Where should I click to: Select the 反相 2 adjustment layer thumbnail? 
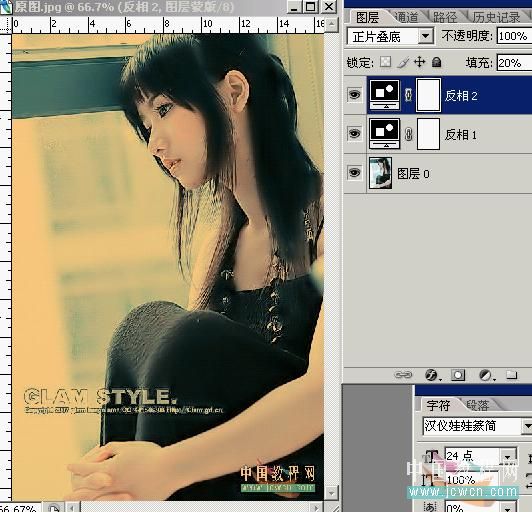pyautogui.click(x=384, y=95)
